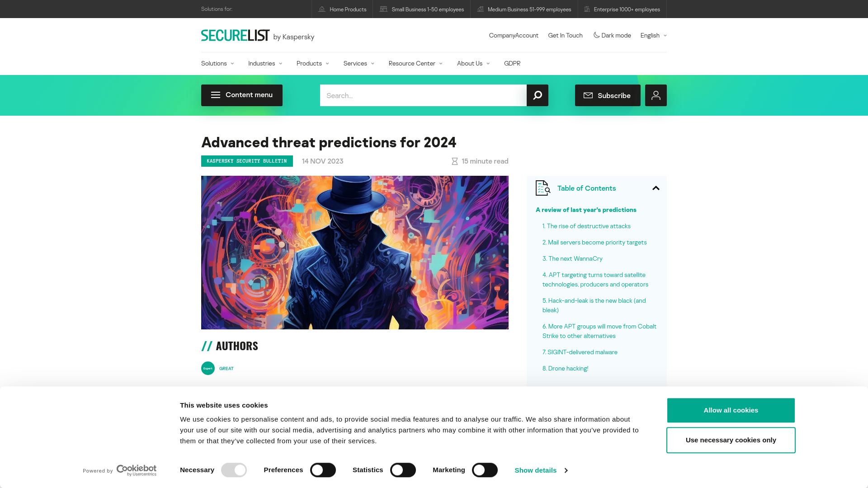Click the Use necessary cookies only button

tap(731, 440)
